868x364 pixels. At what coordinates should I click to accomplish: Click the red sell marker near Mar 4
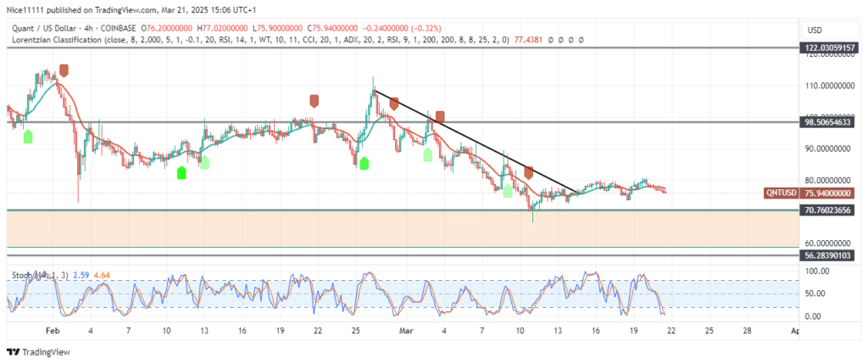click(440, 117)
